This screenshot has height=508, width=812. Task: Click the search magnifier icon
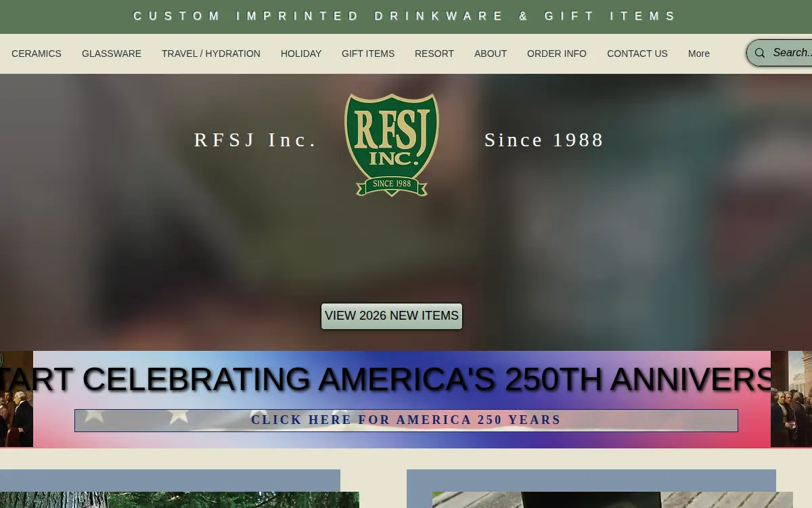[x=760, y=53]
